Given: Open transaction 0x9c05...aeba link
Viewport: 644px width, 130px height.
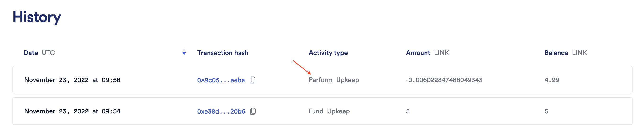Looking at the screenshot, I should pos(221,80).
